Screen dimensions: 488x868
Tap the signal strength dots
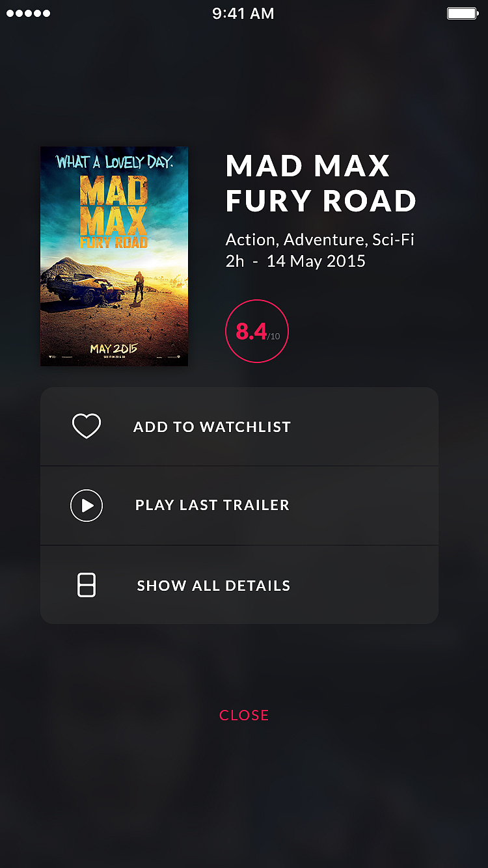point(28,13)
